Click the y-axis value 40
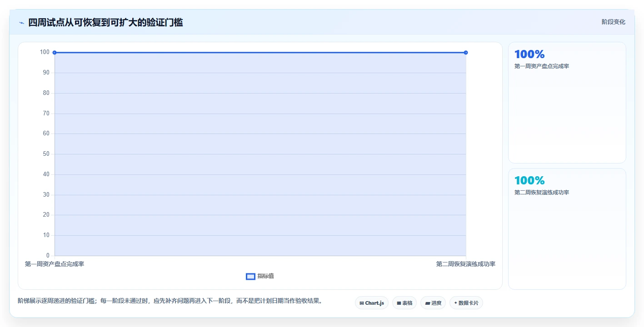Image resolution: width=644 pixels, height=327 pixels. point(46,174)
